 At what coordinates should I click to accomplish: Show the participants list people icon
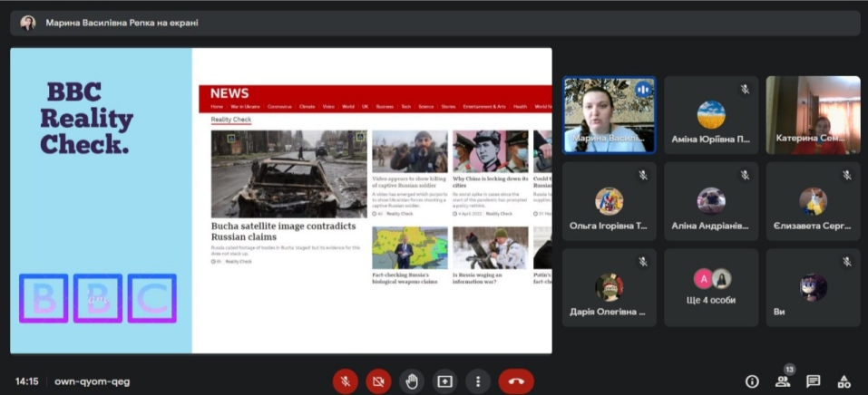[783, 381]
